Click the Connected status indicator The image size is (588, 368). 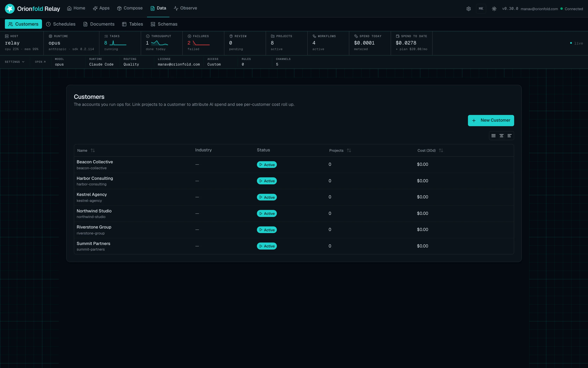point(572,9)
